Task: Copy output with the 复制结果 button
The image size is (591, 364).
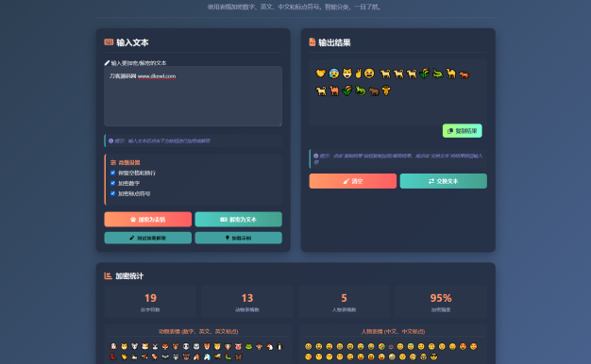Action: coord(462,131)
